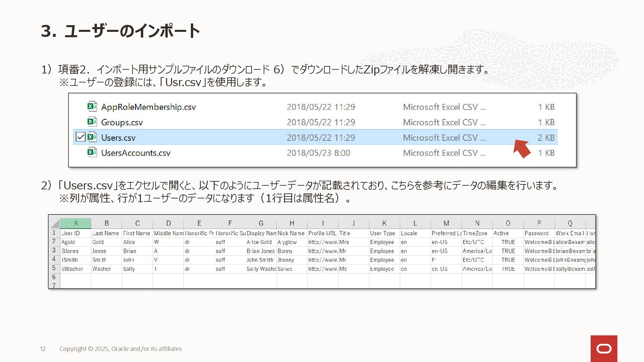
Task: Click the Users.csv Excel file icon
Action: (x=92, y=137)
